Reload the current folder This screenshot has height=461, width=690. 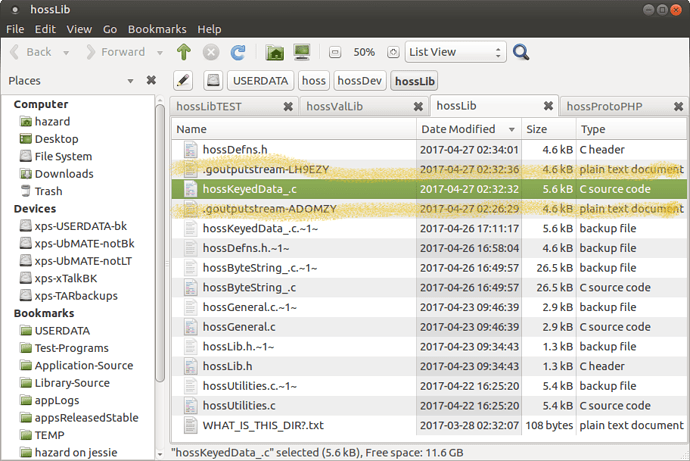(x=238, y=52)
